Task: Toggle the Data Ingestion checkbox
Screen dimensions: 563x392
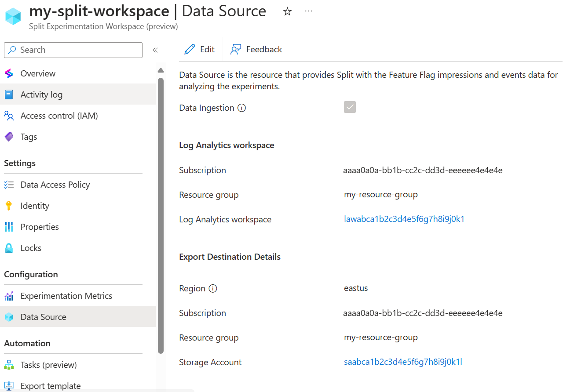Action: tap(350, 107)
